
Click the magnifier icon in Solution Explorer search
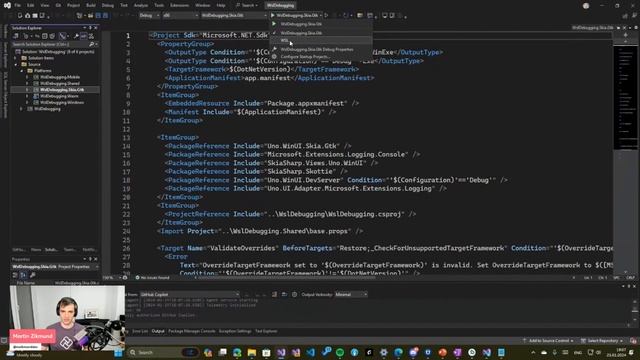[x=91, y=44]
